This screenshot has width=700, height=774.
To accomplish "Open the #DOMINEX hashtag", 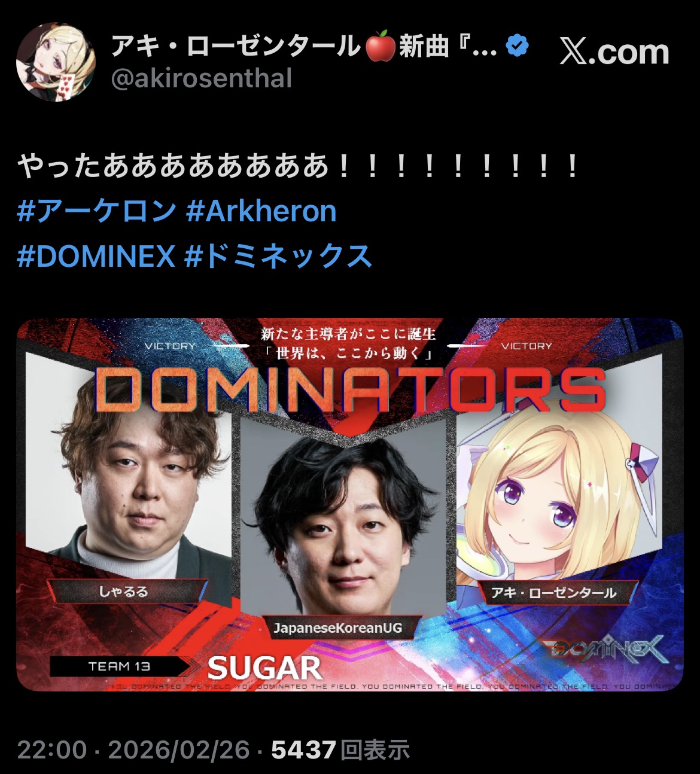I will [x=96, y=256].
